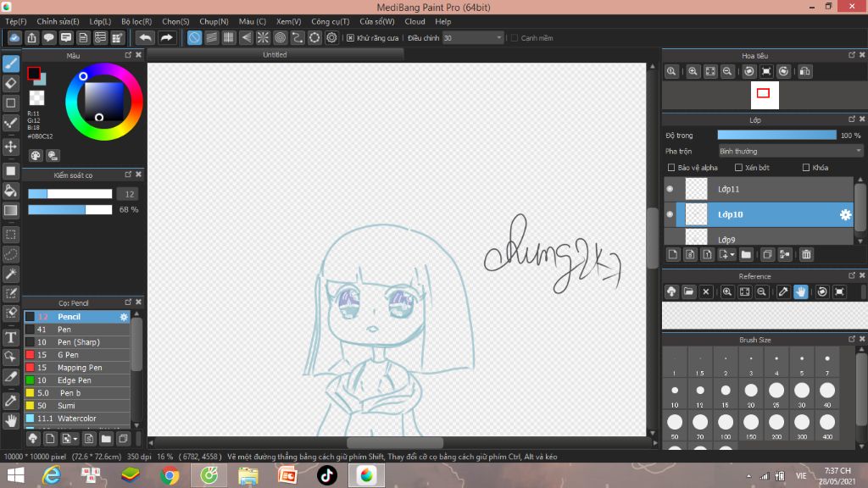Open the Công cụ(T) menu
The width and height of the screenshot is (868, 488).
(x=330, y=21)
